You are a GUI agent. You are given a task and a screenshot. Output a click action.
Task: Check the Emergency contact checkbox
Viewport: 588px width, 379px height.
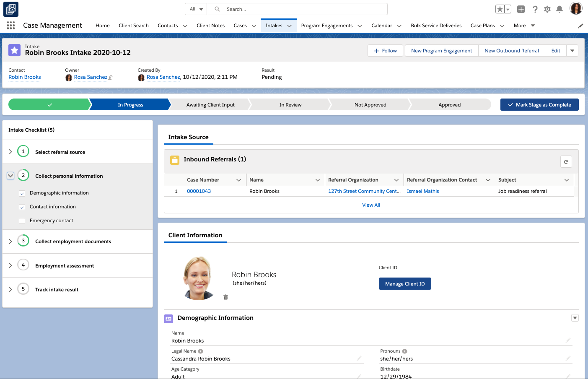[x=22, y=221]
